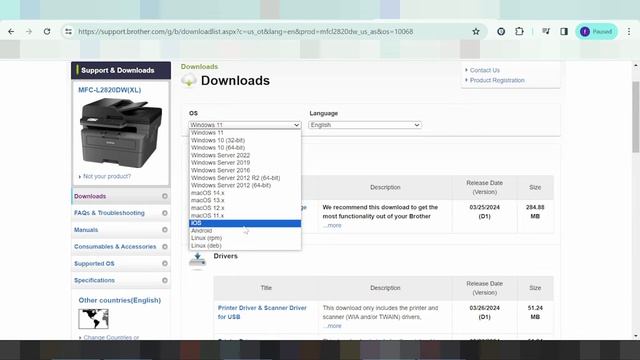Click the Downloads cloud icon beside the heading

(x=189, y=80)
